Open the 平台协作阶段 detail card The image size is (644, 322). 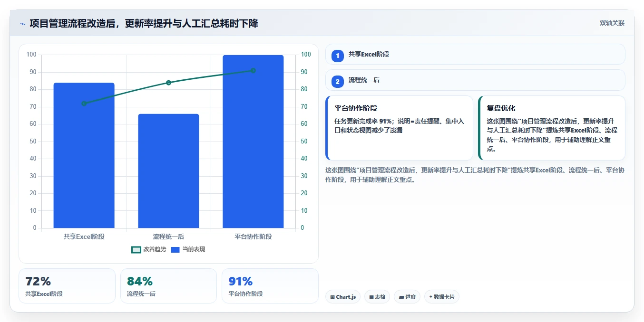tap(399, 128)
